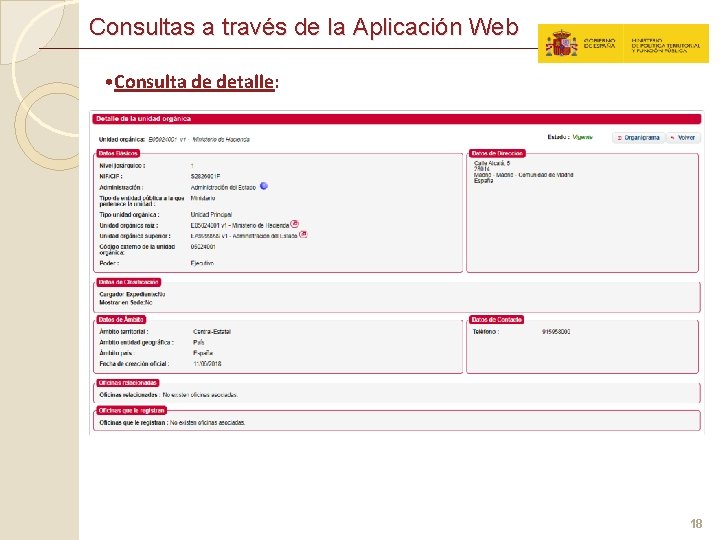
Task: Click the 'Calle Alcalá, 5' address line
Action: pos(492,163)
